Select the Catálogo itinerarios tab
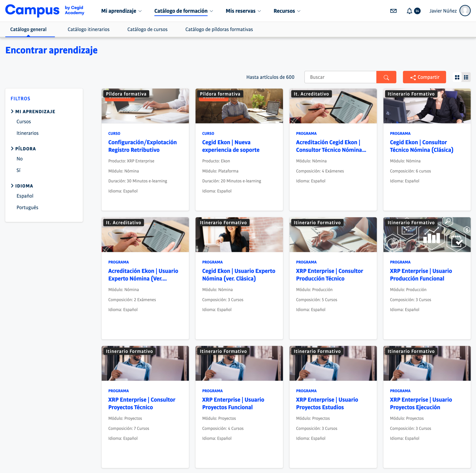476x473 pixels. 89,29
